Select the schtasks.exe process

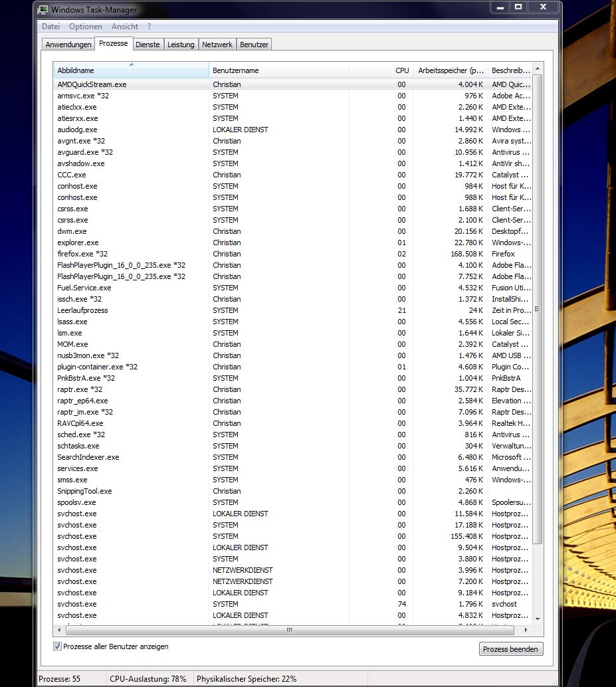click(293, 446)
